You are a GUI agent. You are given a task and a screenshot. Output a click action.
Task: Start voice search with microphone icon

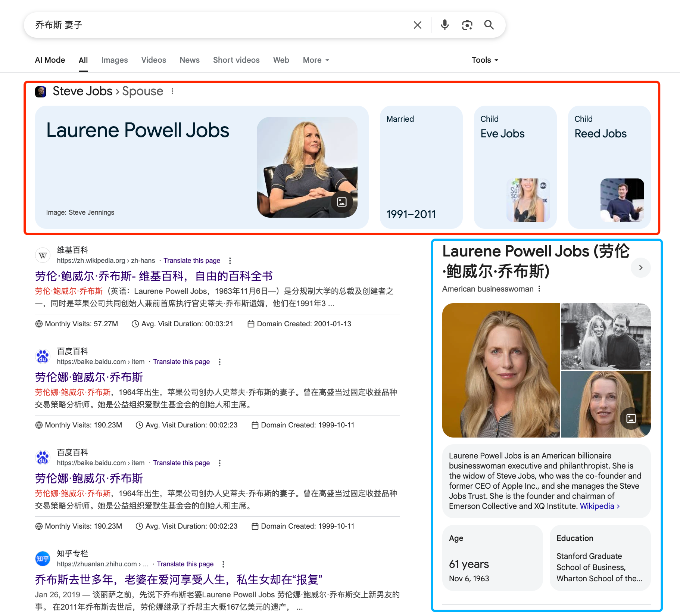pyautogui.click(x=445, y=25)
